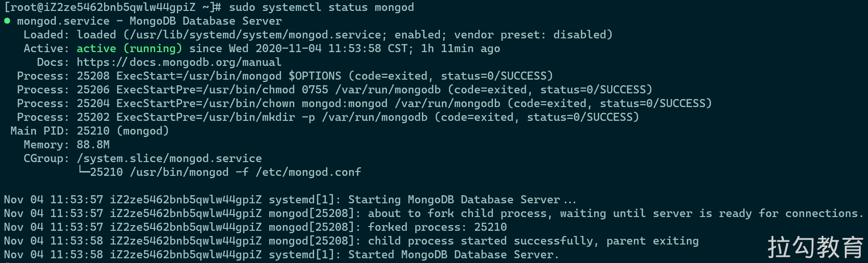This screenshot has height=263, width=868.
Task: Click the tree branch glyph before 25210
Action: point(83,171)
